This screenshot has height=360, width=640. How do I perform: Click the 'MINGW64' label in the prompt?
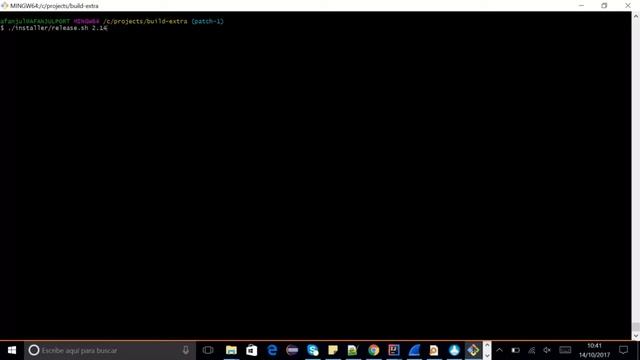(x=87, y=21)
